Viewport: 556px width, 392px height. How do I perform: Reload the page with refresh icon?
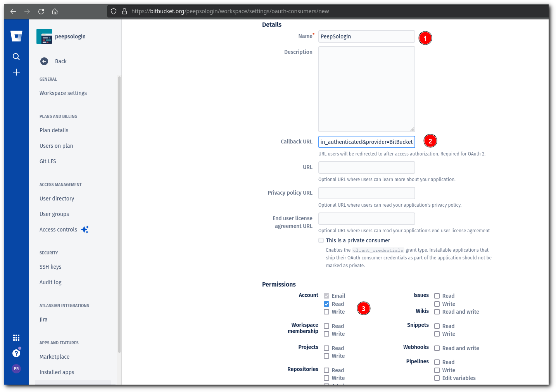pyautogui.click(x=41, y=11)
